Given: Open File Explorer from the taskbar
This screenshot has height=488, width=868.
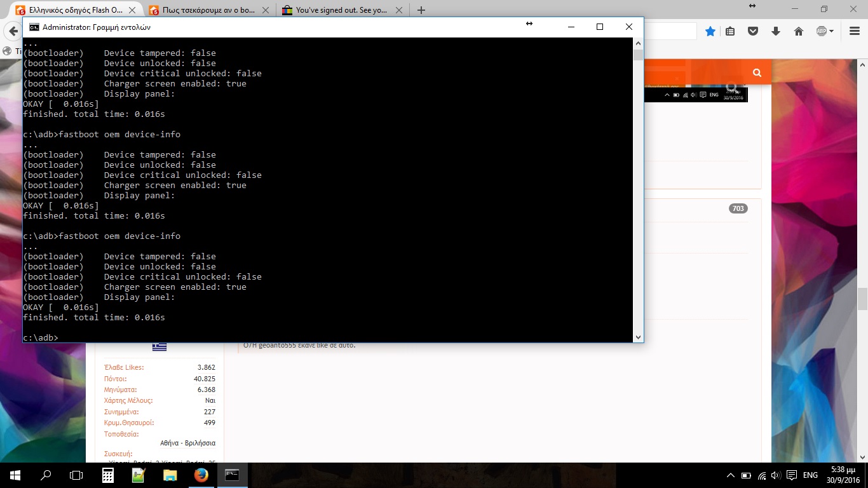Looking at the screenshot, I should (x=170, y=475).
